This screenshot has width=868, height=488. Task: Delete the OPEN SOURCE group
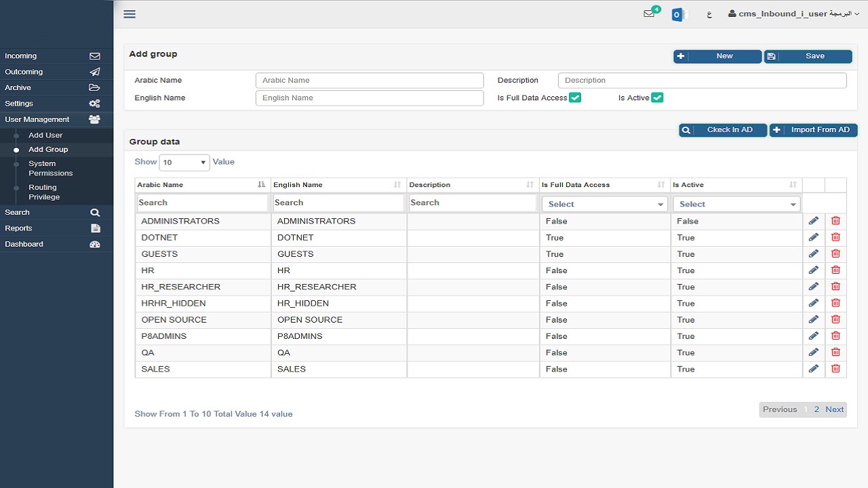click(835, 319)
